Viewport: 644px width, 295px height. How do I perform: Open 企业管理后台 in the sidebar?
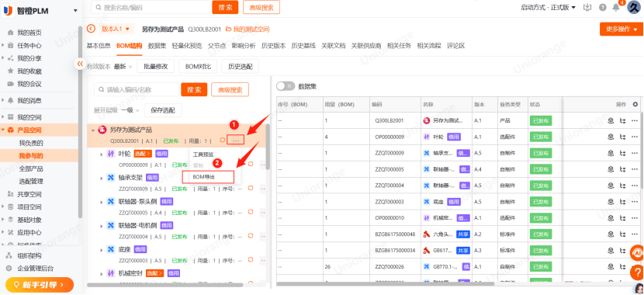pos(35,269)
